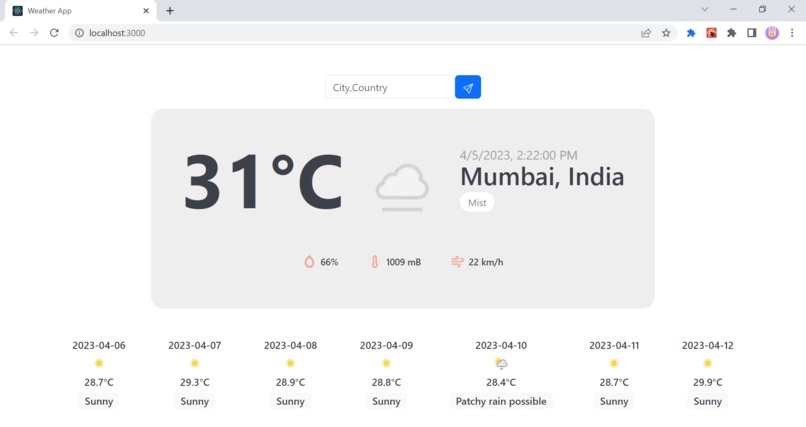
Task: Click the 2023-04-06 forecast date
Action: [99, 345]
